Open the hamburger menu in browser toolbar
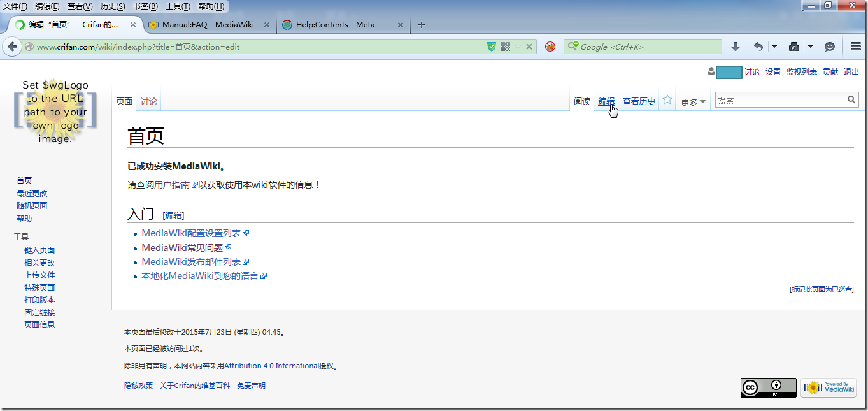This screenshot has width=868, height=411. pyautogui.click(x=856, y=47)
